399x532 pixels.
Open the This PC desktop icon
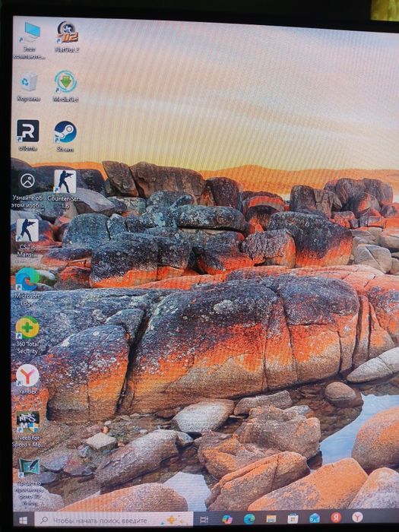[x=29, y=40]
